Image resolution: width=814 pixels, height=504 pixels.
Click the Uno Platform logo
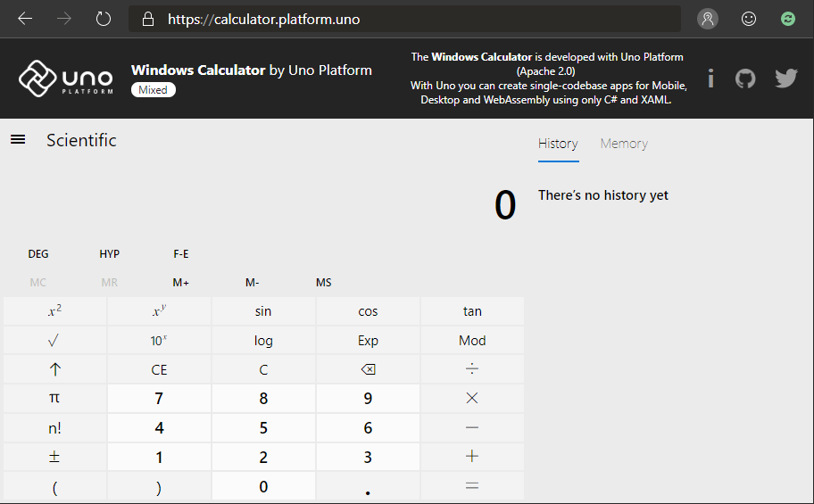click(x=65, y=78)
